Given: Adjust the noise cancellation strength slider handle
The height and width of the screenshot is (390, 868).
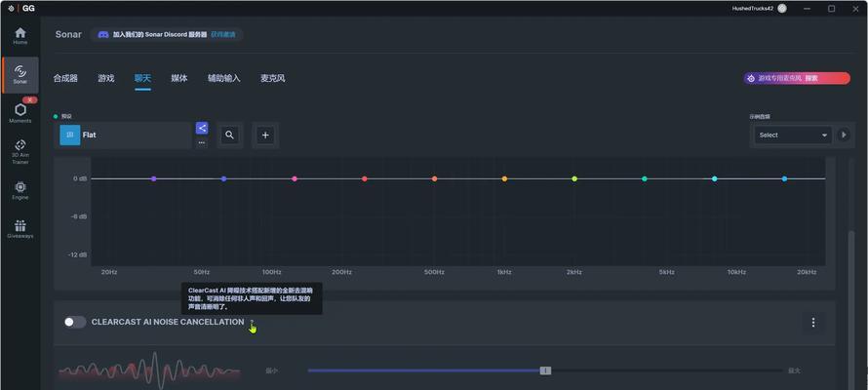Looking at the screenshot, I should tap(545, 370).
